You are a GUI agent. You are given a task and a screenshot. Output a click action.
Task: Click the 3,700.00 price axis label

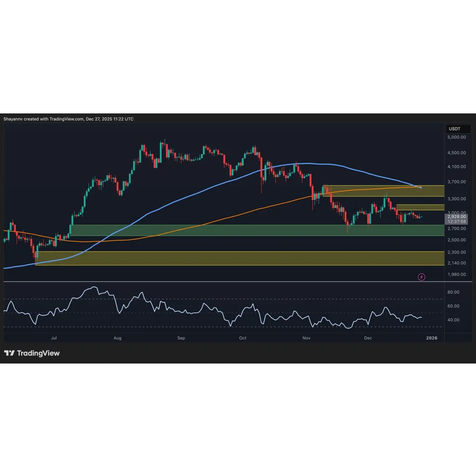click(456, 182)
